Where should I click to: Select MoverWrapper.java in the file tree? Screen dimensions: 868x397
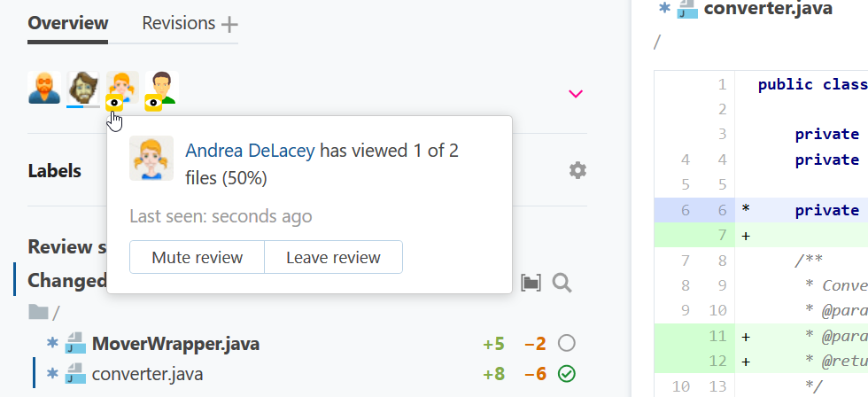click(x=175, y=343)
